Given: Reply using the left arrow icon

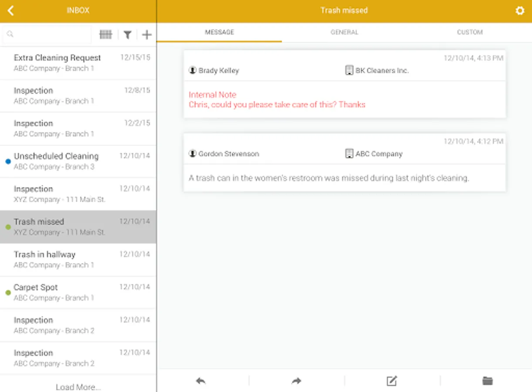Looking at the screenshot, I should (x=201, y=381).
